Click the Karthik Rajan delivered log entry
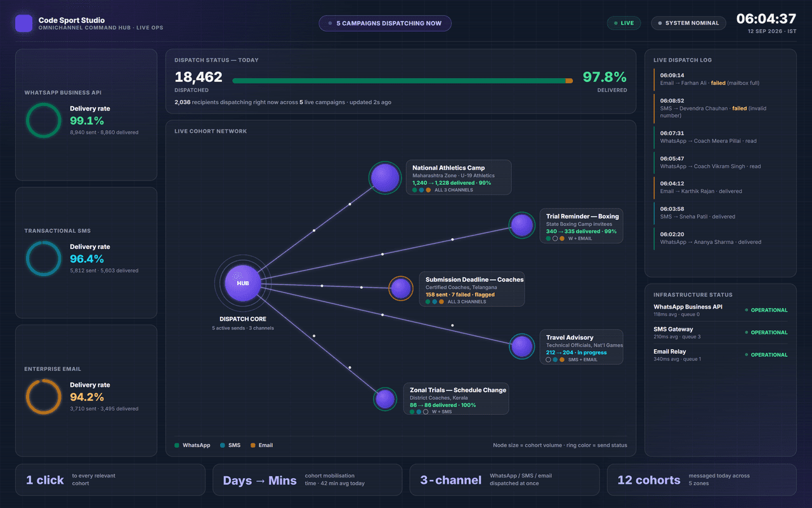This screenshot has width=812, height=508. [721, 187]
